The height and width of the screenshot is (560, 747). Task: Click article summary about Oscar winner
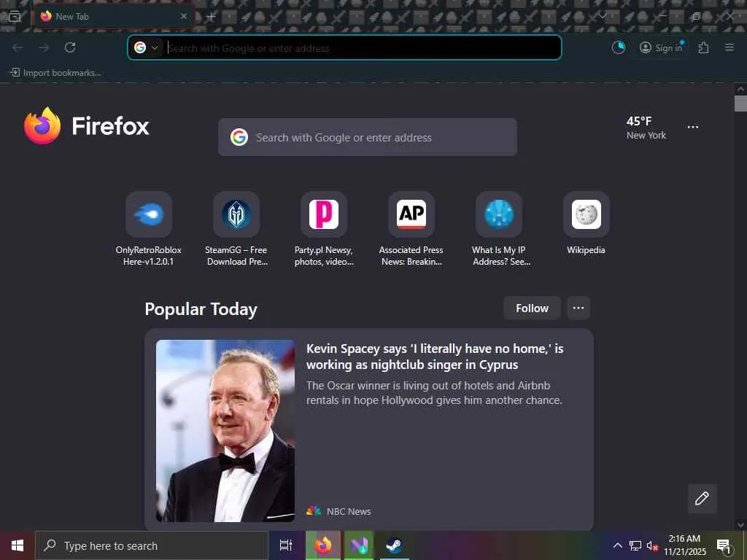pyautogui.click(x=434, y=393)
